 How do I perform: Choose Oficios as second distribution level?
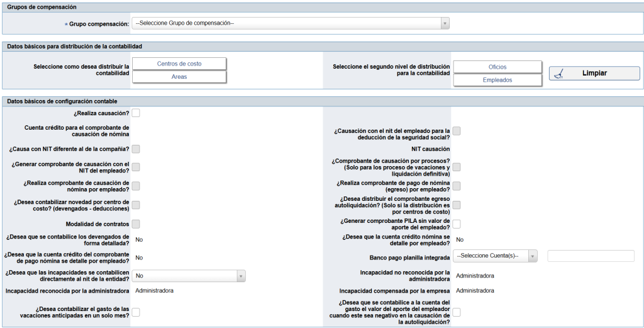497,67
